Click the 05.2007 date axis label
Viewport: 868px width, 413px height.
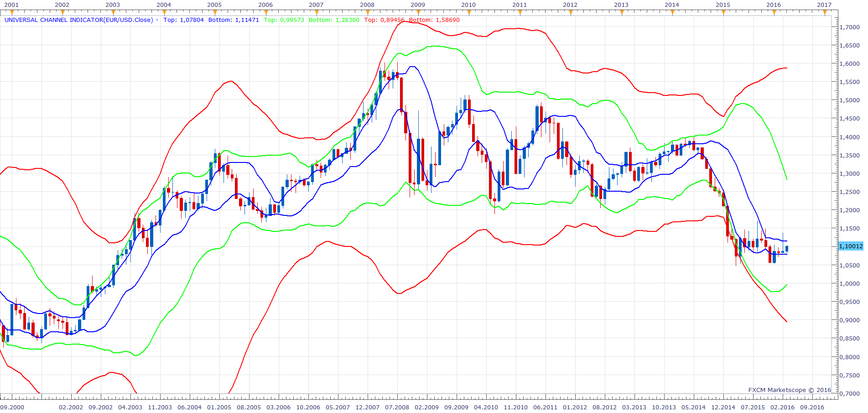point(338,407)
